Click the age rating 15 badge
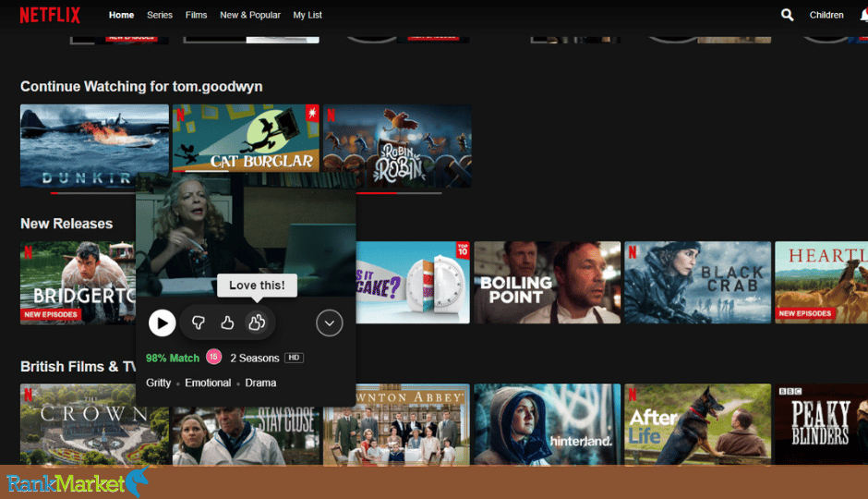Image resolution: width=868 pixels, height=499 pixels. [x=213, y=358]
